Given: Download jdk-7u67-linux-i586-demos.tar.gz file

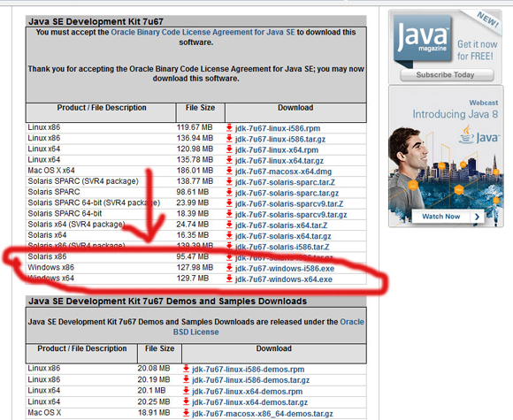Looking at the screenshot, I should (x=250, y=380).
